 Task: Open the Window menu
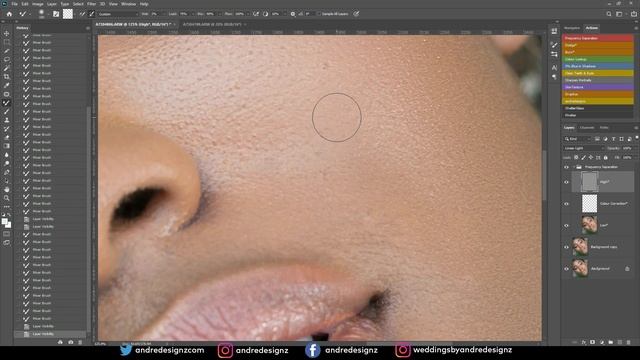coord(128,4)
